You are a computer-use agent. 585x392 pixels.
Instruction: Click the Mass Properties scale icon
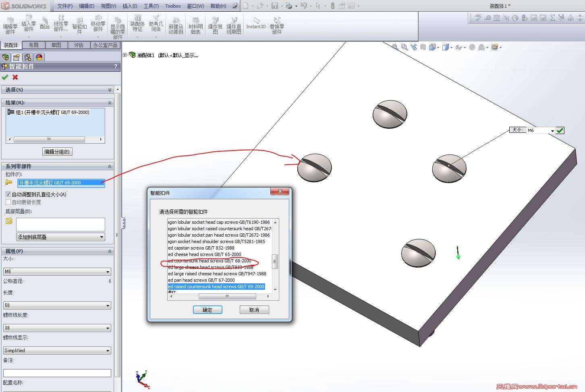pos(497,18)
